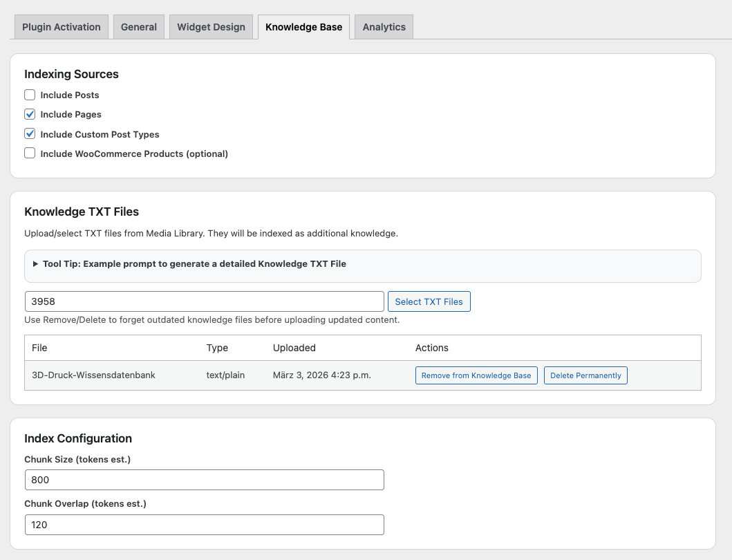732x560 pixels.
Task: Focus the TXT file ID field showing 3958
Action: [205, 301]
